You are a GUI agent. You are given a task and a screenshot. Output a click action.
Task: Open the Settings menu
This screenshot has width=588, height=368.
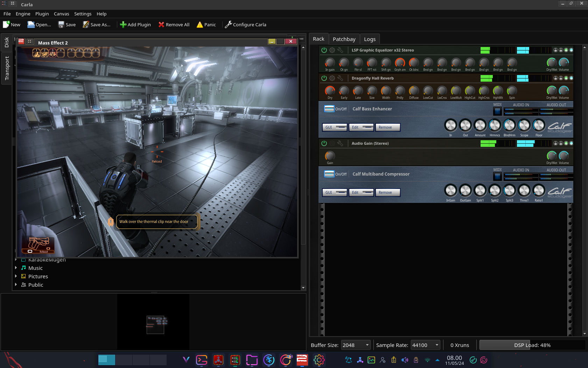pyautogui.click(x=83, y=14)
